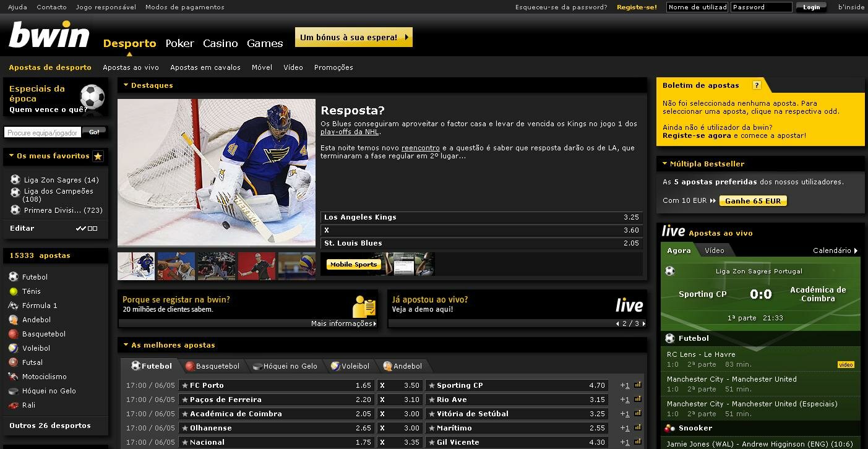
Task: Bet on St. Louis Blues at 2.05
Action: [481, 243]
